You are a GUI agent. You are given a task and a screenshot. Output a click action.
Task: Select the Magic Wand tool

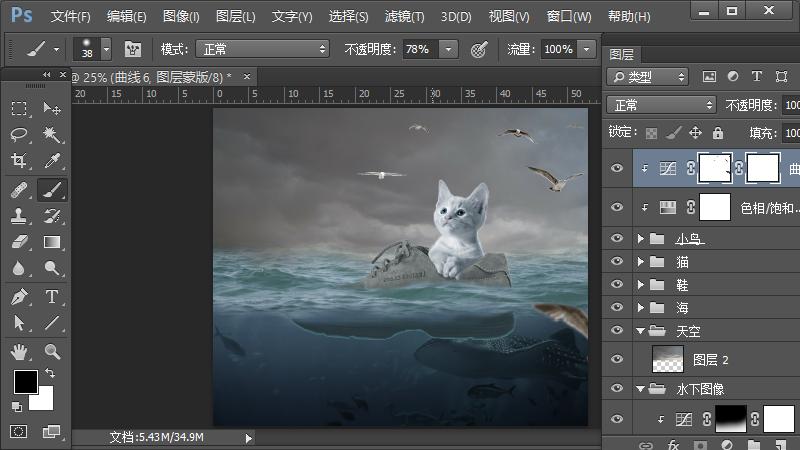tap(52, 135)
